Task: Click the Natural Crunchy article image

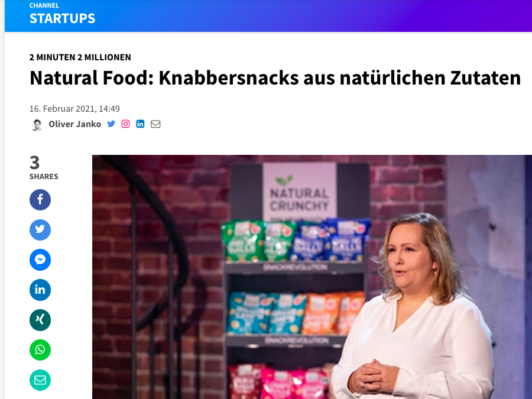Action: tap(312, 277)
